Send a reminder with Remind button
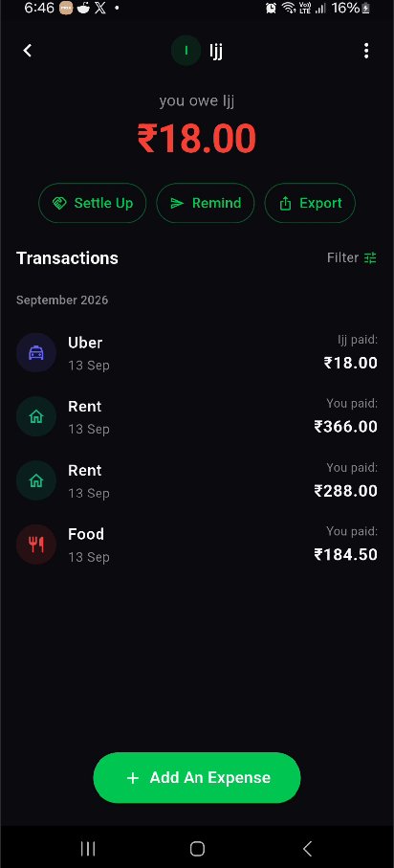 (x=206, y=203)
